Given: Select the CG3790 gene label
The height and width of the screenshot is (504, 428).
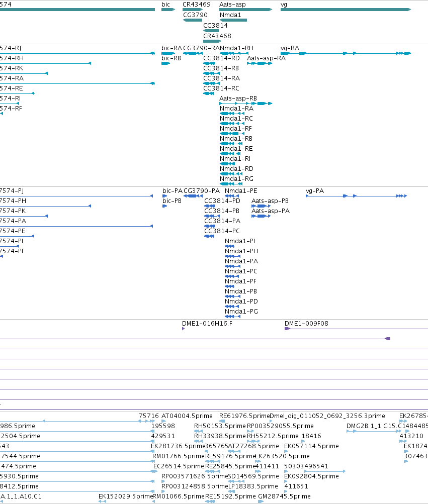Looking at the screenshot, I should [x=195, y=15].
